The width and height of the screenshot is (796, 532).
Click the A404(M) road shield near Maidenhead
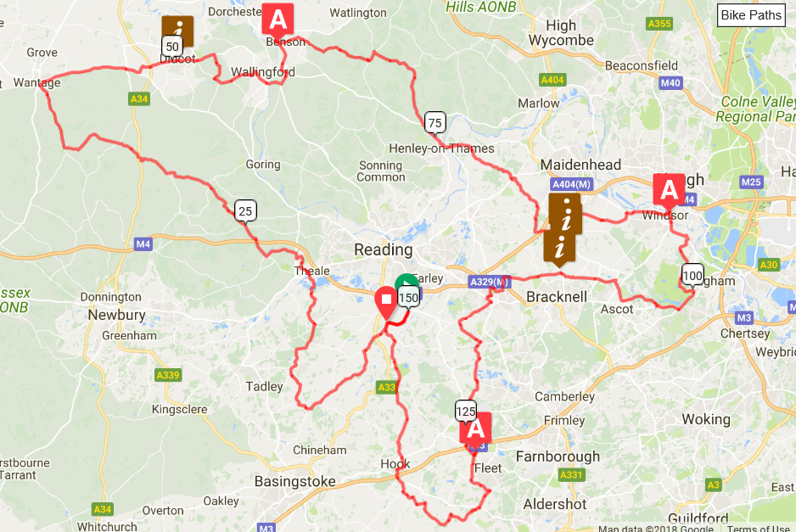(x=572, y=185)
